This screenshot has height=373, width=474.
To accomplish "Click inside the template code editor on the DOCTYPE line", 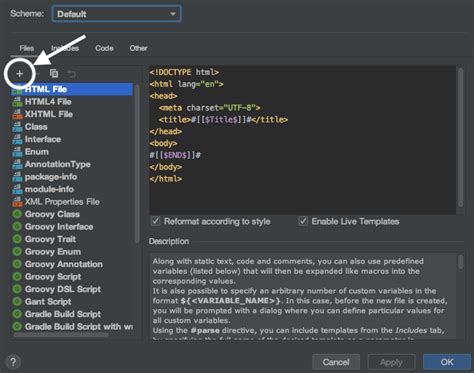I will coord(184,72).
